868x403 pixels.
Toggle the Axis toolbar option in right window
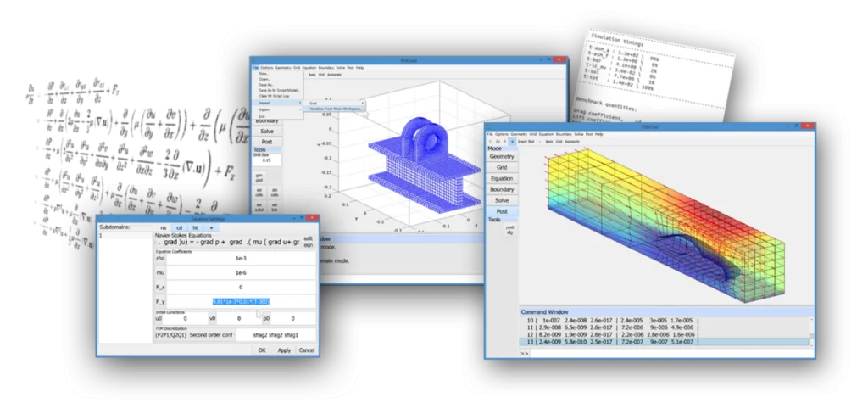pos(551,141)
